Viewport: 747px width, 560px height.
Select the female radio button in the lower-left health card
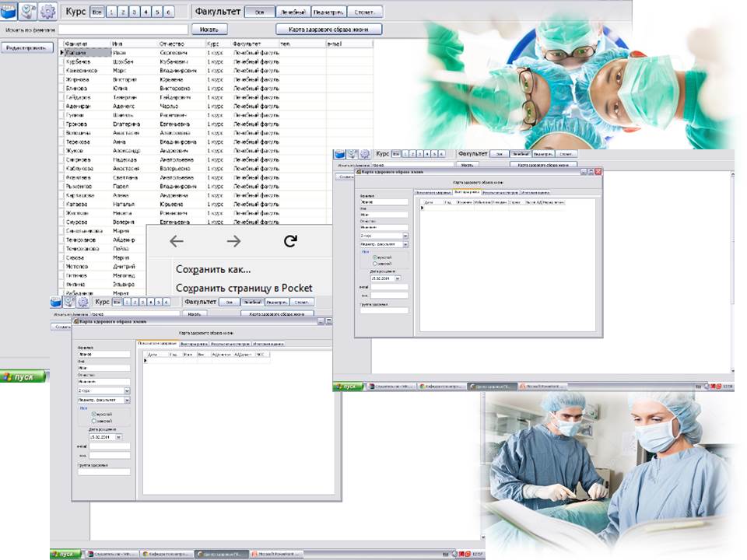[94, 421]
